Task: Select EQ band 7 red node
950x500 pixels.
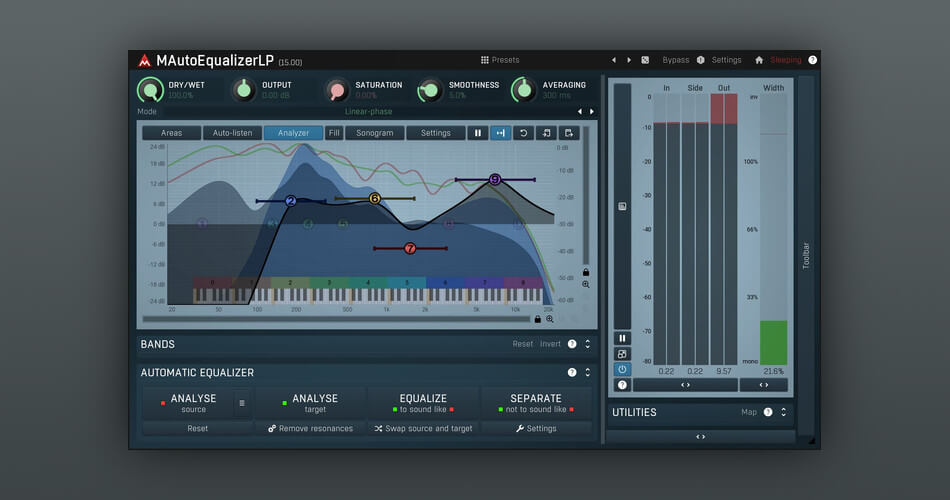Action: tap(410, 248)
